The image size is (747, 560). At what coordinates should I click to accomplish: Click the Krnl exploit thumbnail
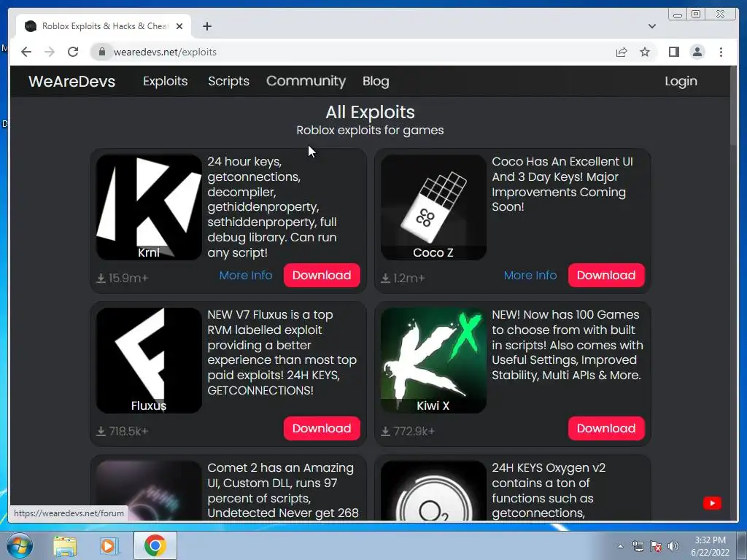149,207
